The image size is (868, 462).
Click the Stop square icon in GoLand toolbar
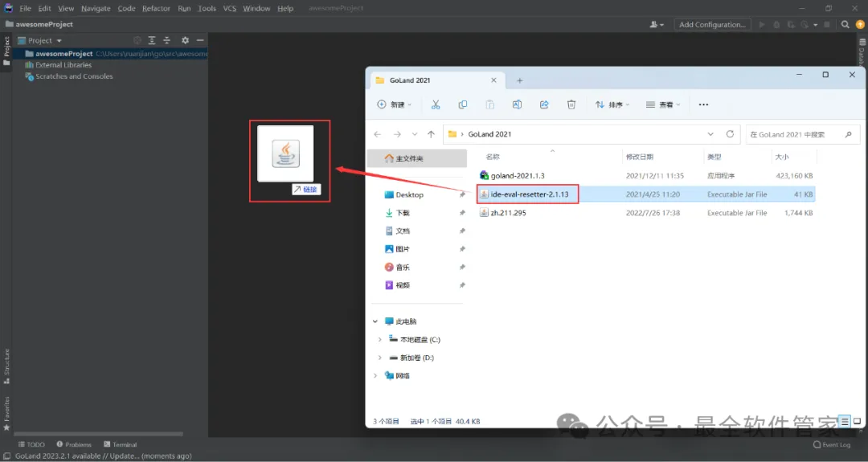[827, 24]
